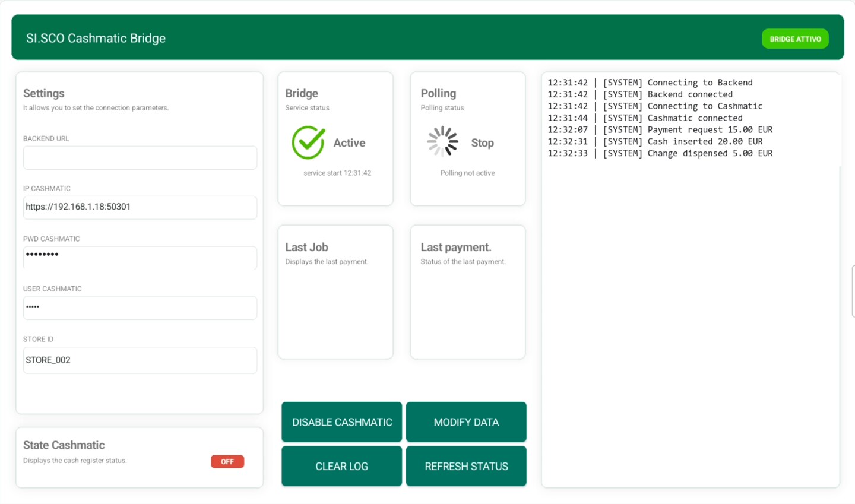The height and width of the screenshot is (504, 855).
Task: Click the Polling spinner icon
Action: [x=443, y=142]
